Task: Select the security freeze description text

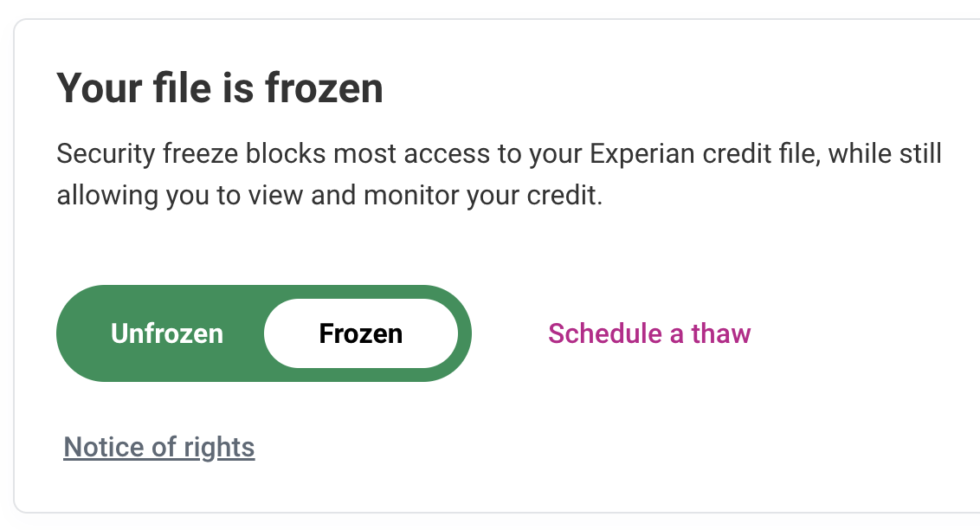Action: (499, 173)
